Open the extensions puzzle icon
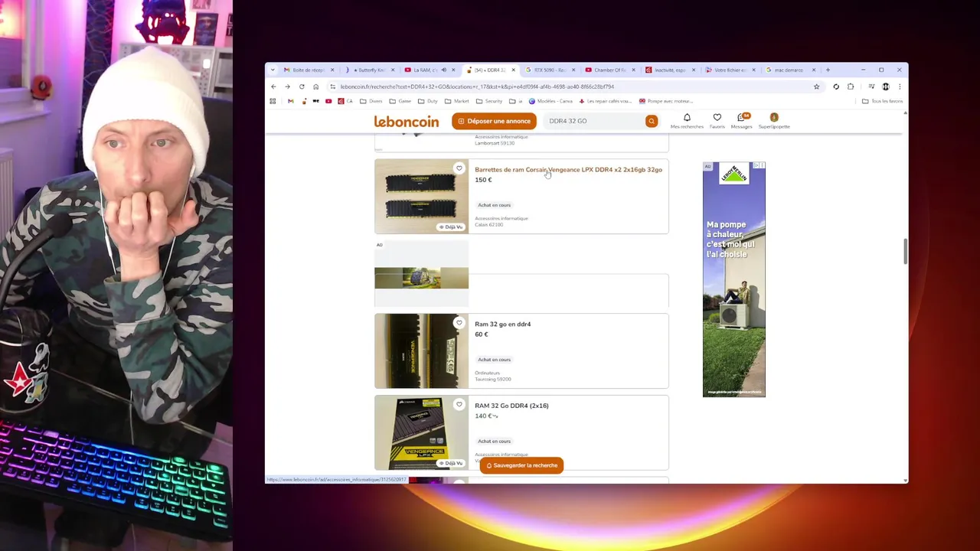Screen dimensions: 980x551 pos(851,86)
